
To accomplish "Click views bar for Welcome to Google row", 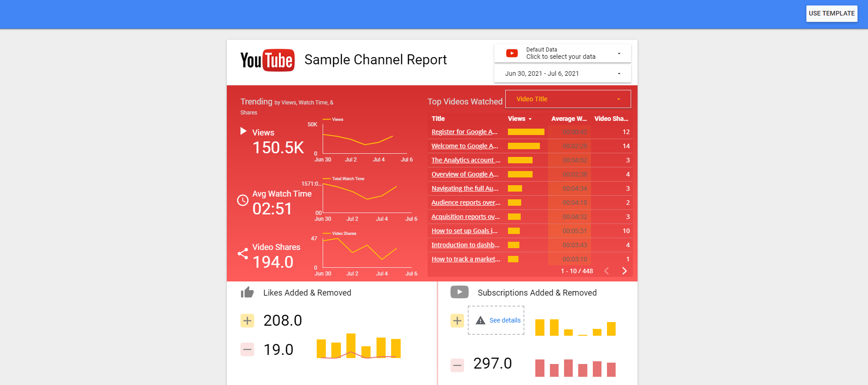I will coord(524,146).
